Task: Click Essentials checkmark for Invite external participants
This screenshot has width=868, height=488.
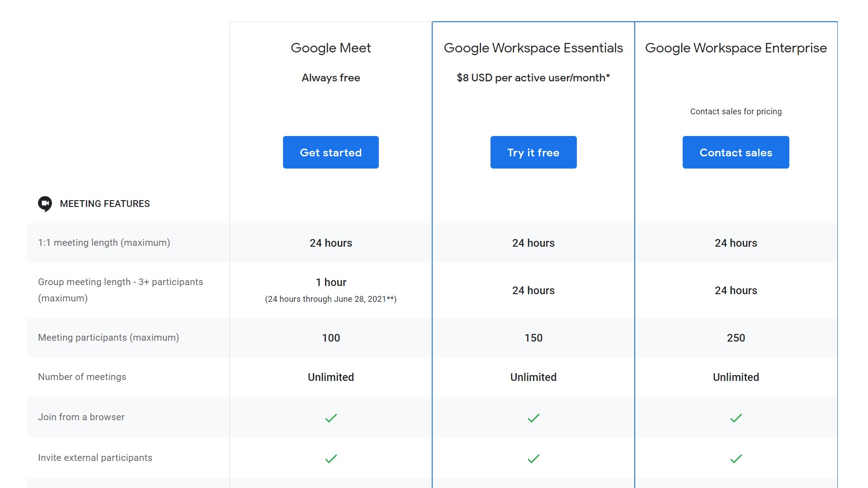Action: (533, 459)
